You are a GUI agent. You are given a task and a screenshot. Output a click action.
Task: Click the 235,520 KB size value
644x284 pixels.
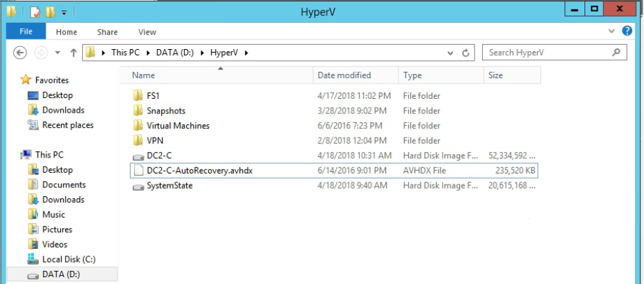click(515, 170)
